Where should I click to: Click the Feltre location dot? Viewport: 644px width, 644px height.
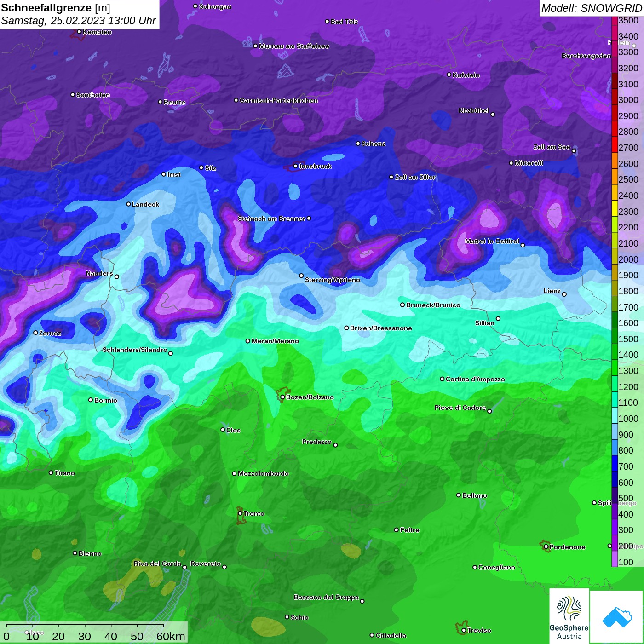coord(397,530)
